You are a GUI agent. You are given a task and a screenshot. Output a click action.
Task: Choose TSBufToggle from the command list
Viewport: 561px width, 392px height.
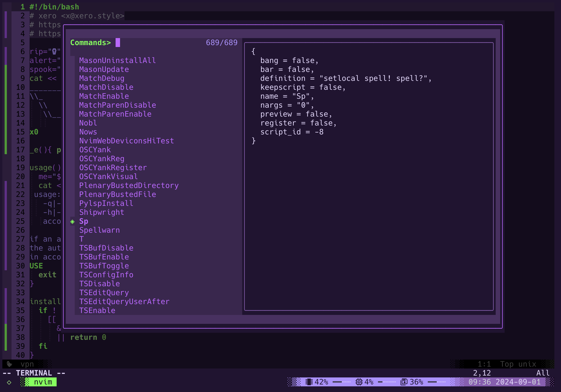104,266
